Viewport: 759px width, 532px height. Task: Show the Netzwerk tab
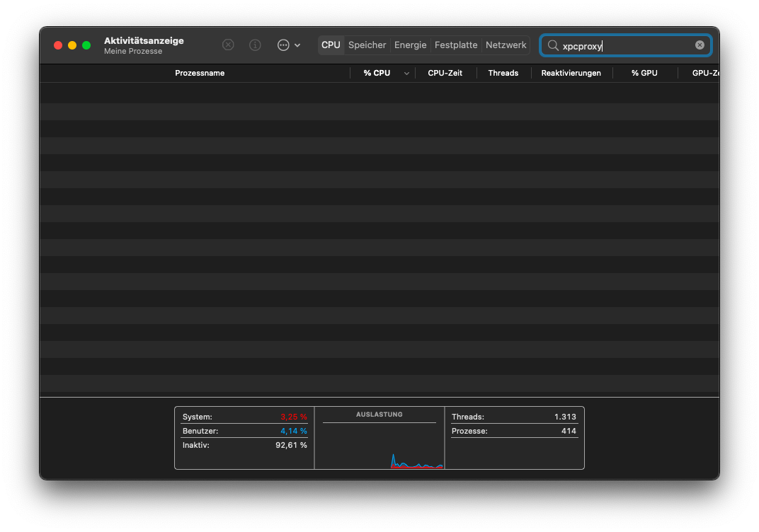(x=506, y=45)
